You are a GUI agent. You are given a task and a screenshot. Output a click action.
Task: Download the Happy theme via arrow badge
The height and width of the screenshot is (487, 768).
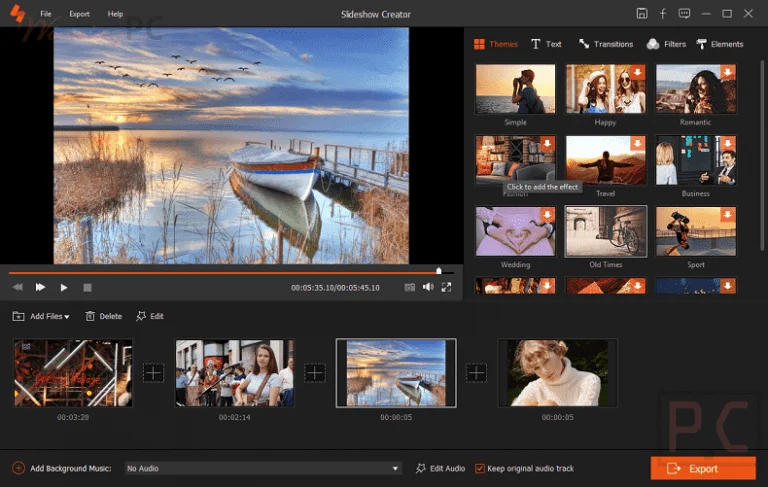click(637, 72)
